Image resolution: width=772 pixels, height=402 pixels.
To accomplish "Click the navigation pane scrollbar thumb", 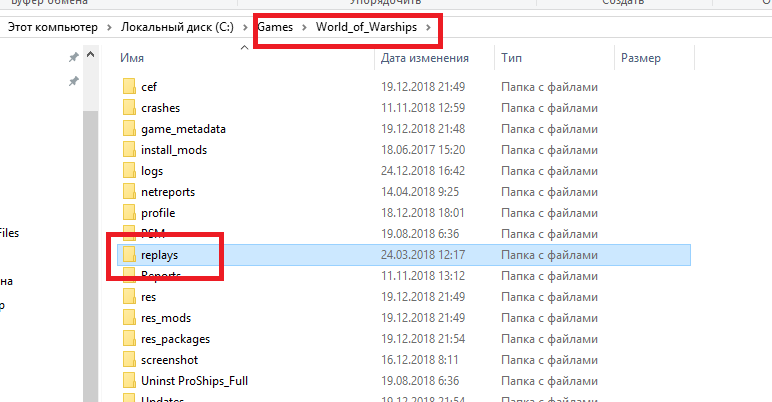I will click(91, 256).
